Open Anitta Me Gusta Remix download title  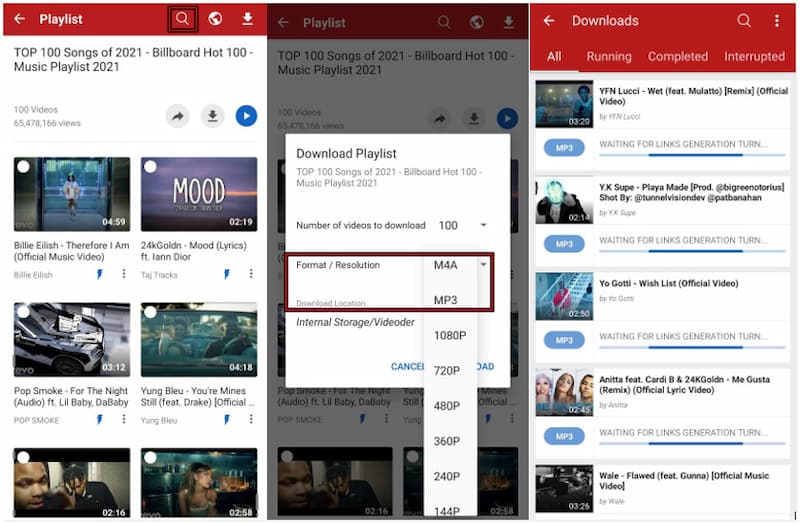[x=684, y=385]
